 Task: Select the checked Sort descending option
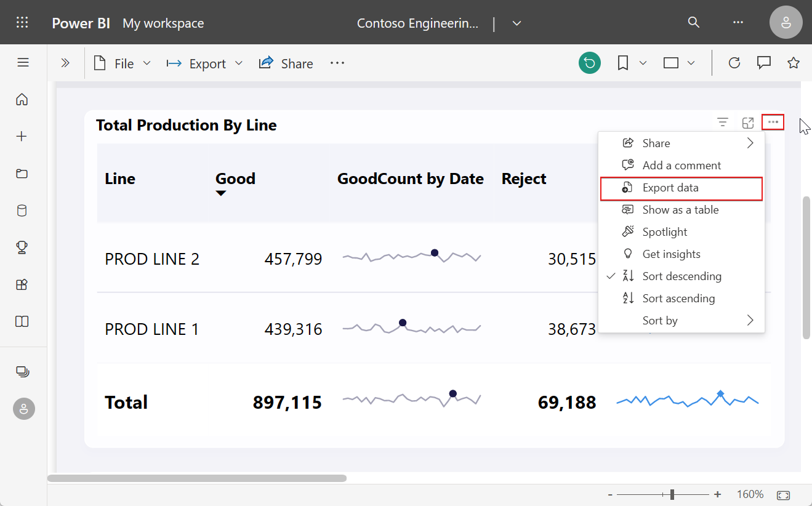(681, 276)
